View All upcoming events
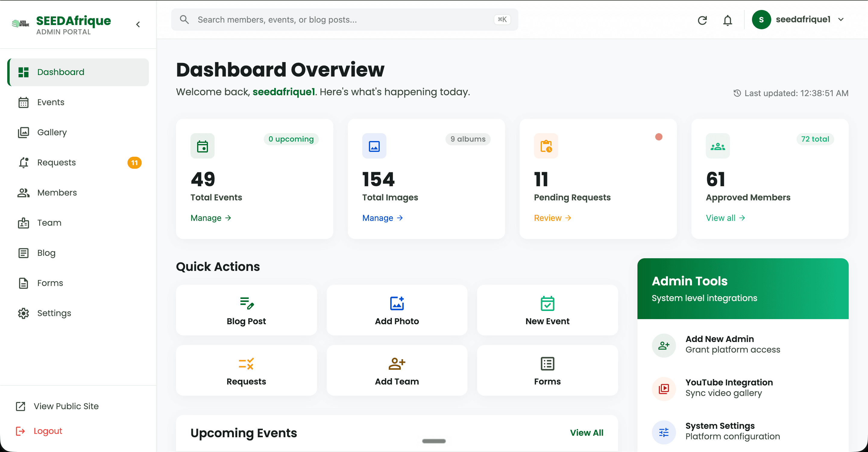 tap(587, 433)
